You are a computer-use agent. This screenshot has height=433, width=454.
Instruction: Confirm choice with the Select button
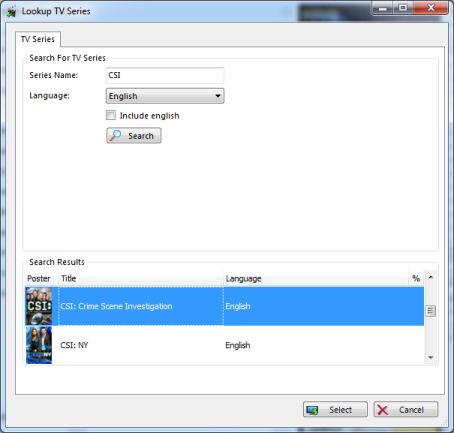coord(335,410)
